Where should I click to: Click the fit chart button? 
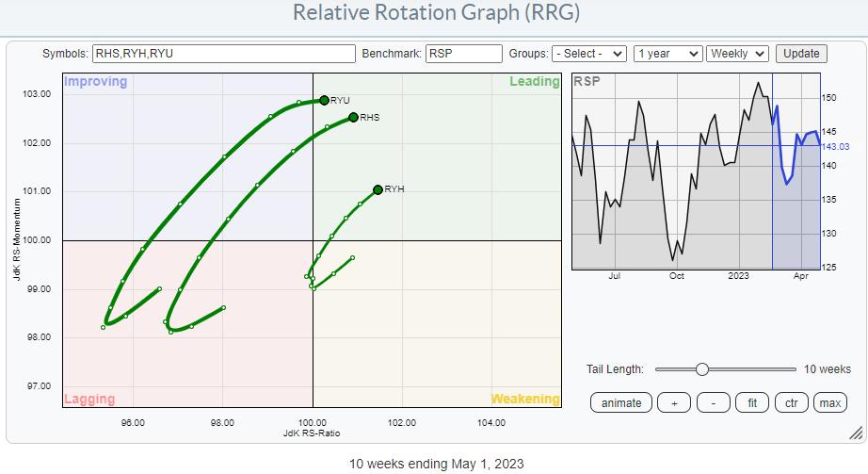753,402
